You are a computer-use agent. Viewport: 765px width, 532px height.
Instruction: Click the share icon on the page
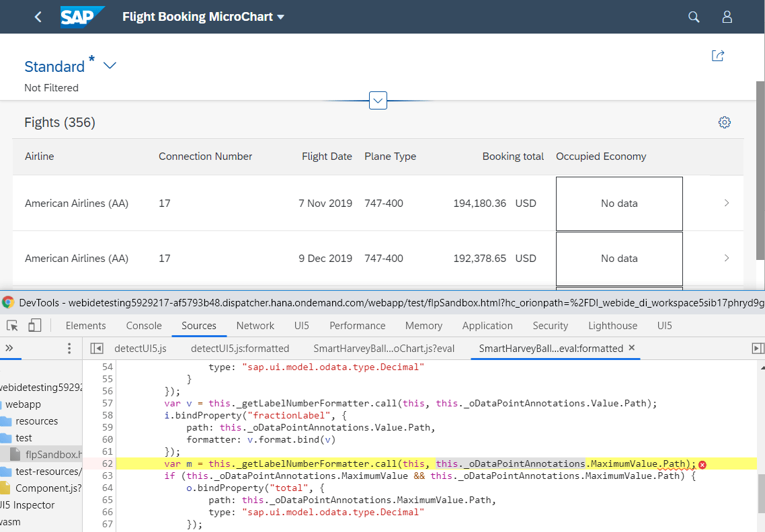(717, 56)
